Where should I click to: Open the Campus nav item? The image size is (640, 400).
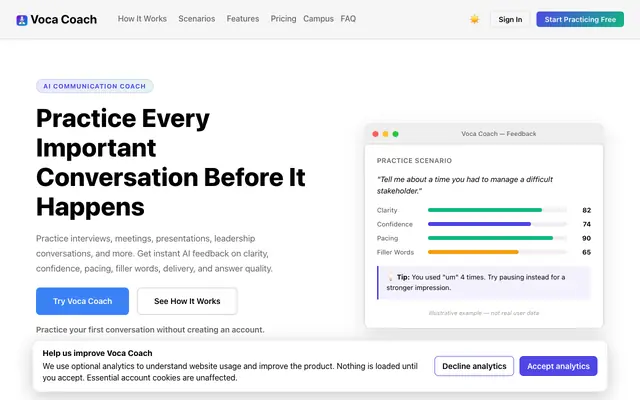tap(318, 19)
